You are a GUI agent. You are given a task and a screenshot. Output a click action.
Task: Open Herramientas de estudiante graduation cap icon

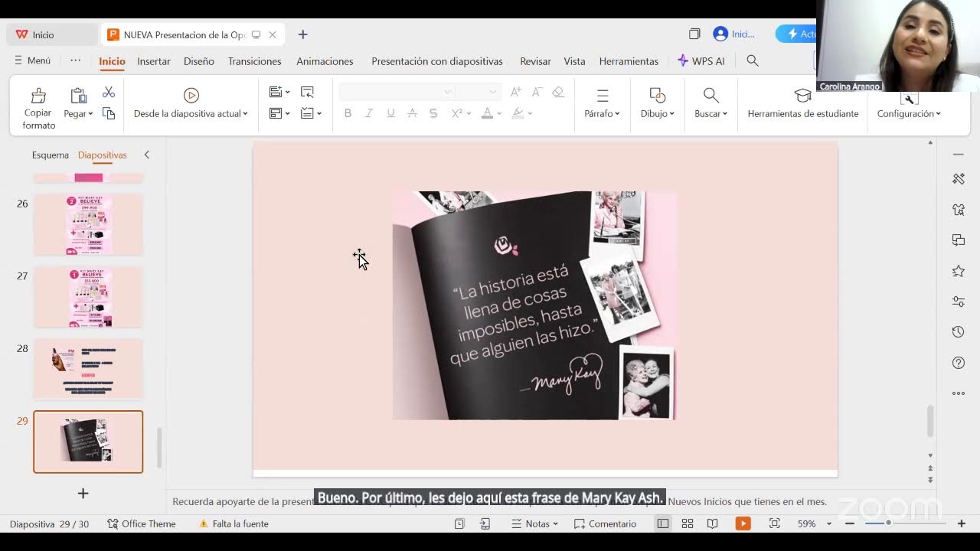click(x=802, y=96)
